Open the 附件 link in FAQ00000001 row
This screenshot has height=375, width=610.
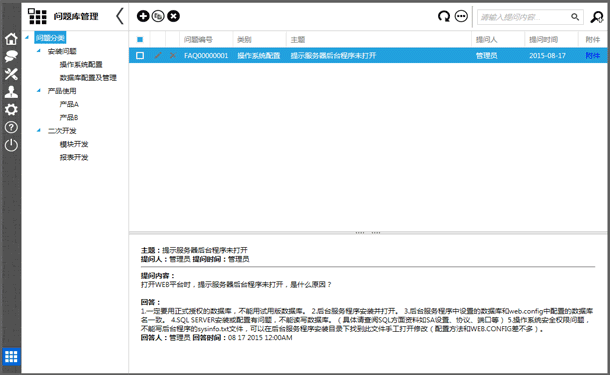pos(592,56)
